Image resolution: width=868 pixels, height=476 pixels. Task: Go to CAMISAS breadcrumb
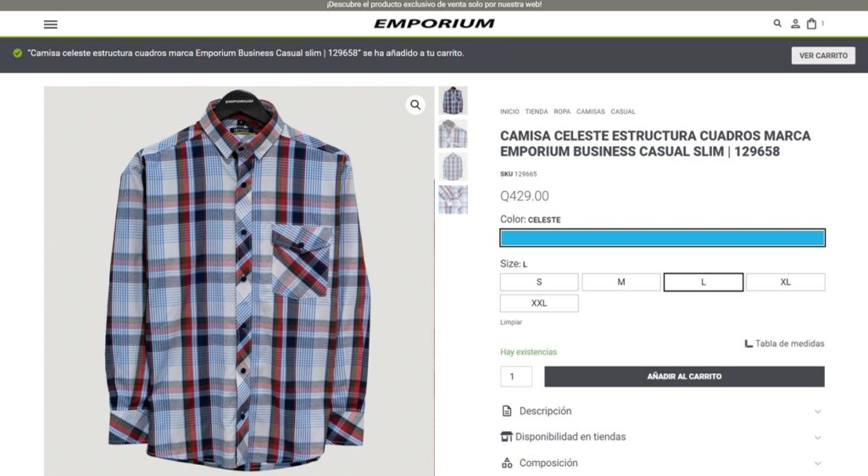click(x=591, y=111)
